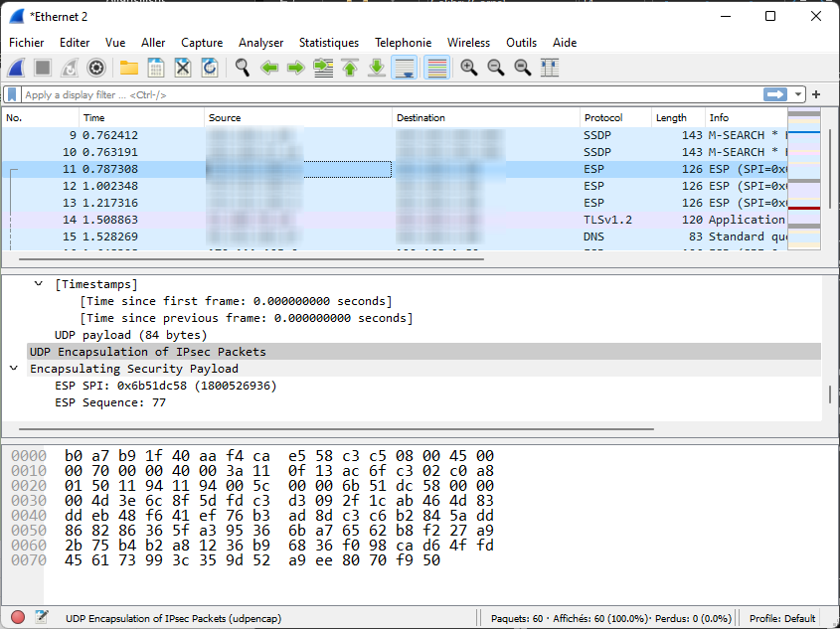Jump to the last packet
The width and height of the screenshot is (840, 629).
point(377,68)
